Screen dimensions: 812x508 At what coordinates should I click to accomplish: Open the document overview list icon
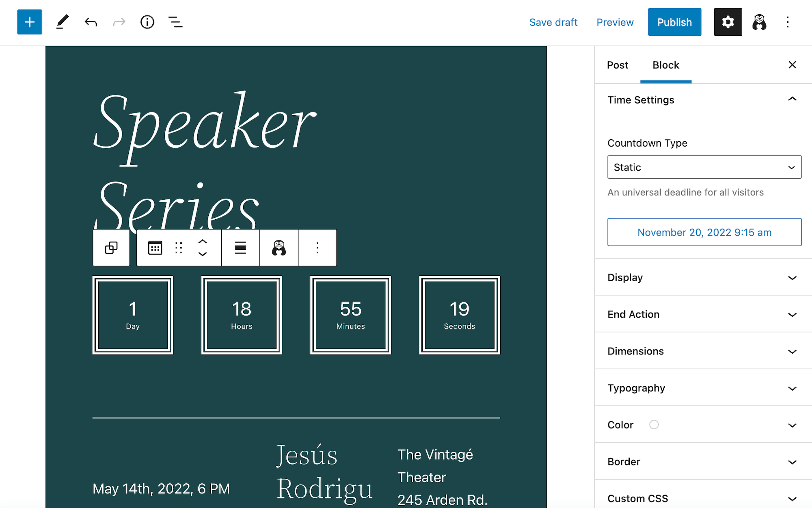pyautogui.click(x=175, y=22)
